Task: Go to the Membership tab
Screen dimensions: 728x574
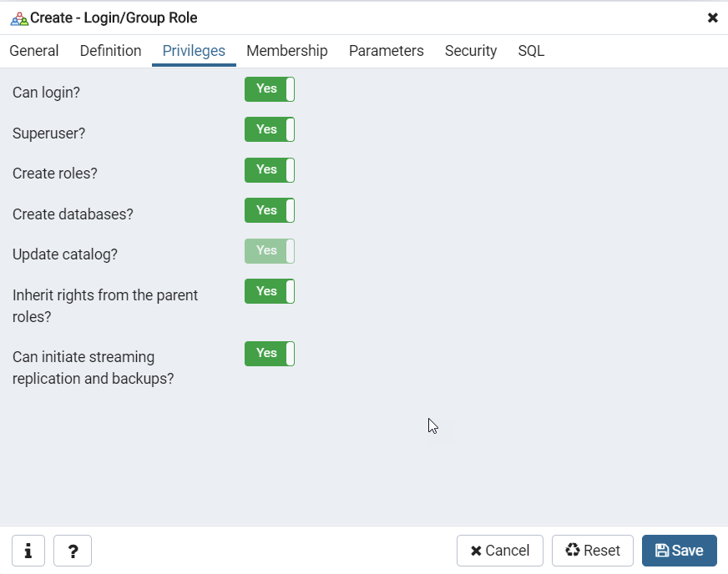Action: click(x=286, y=51)
